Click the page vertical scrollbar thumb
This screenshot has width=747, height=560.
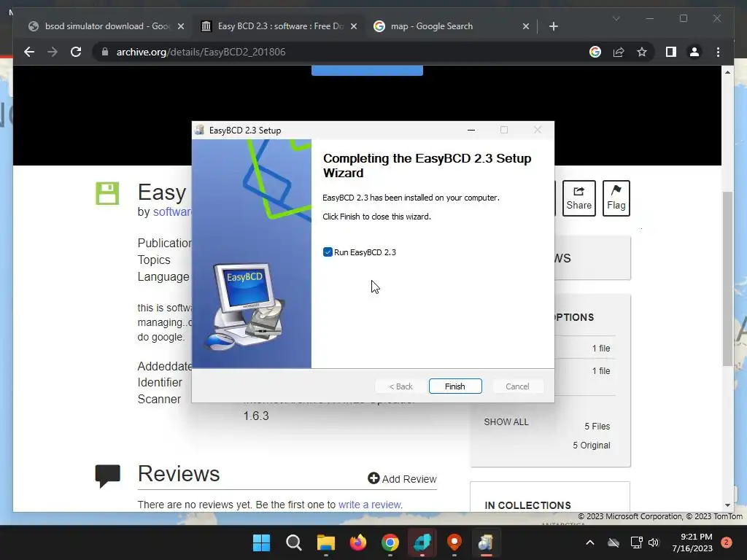tap(727, 279)
